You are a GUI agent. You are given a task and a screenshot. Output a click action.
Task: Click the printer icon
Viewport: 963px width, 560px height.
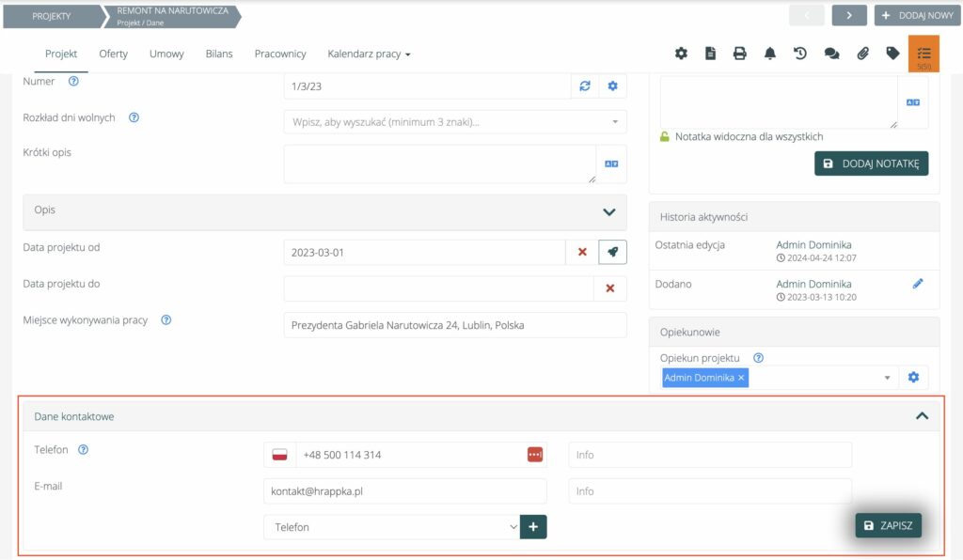(x=740, y=54)
